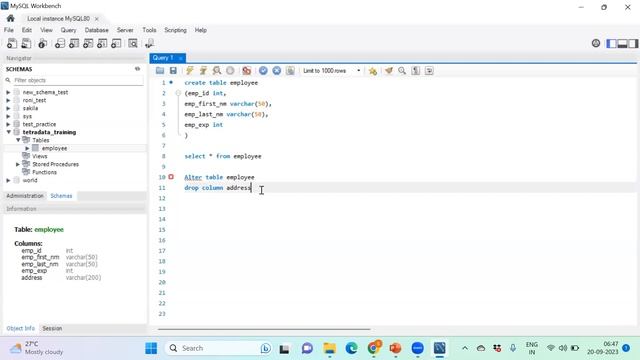Screen dimensions: 640x360
Task: Expand the test_practice schema
Action: click(8, 124)
